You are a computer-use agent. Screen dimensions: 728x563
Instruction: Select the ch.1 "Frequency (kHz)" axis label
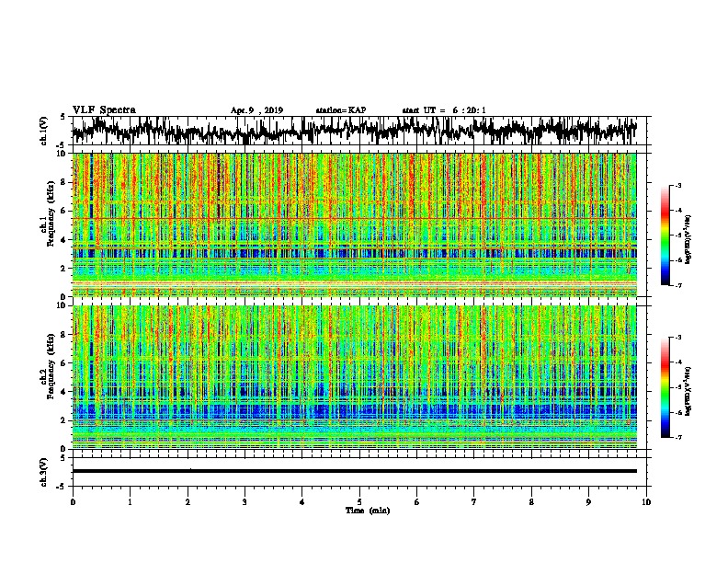[x=51, y=212]
